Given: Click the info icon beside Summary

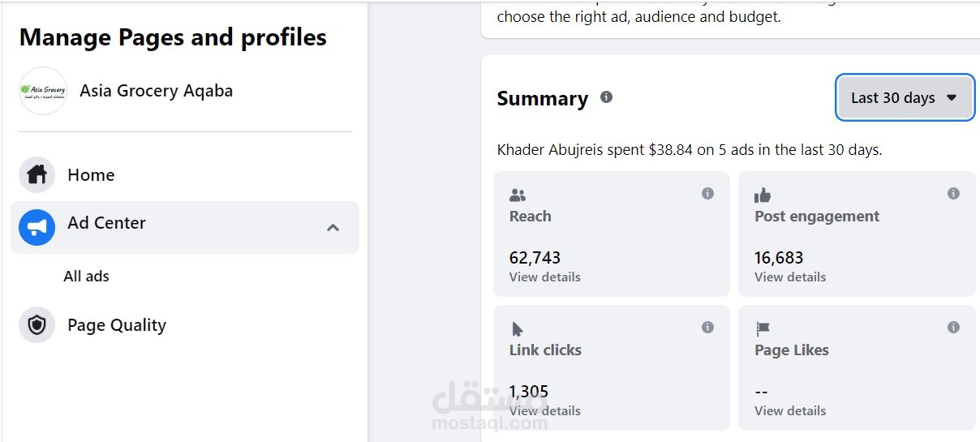Looking at the screenshot, I should pos(606,97).
